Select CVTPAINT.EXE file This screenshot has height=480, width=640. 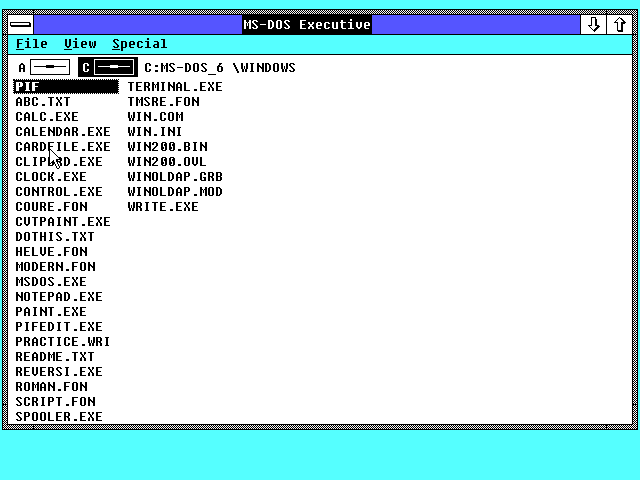tap(63, 222)
